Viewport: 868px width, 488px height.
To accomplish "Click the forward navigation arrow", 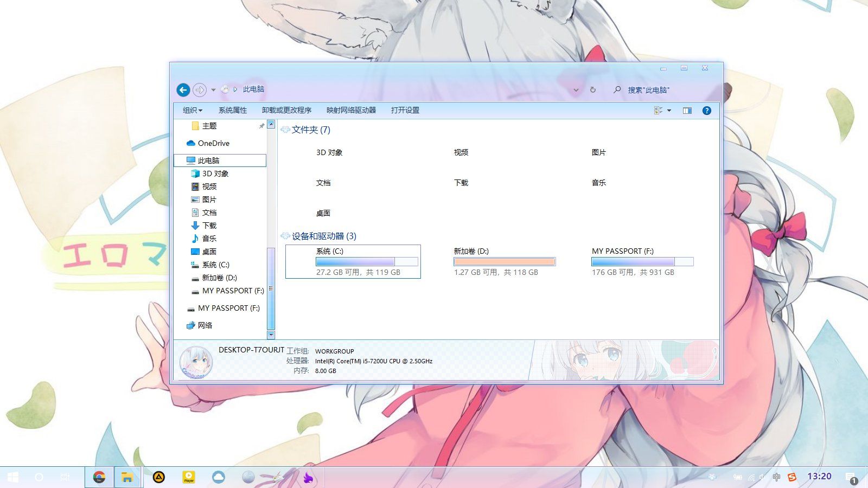I will point(200,90).
